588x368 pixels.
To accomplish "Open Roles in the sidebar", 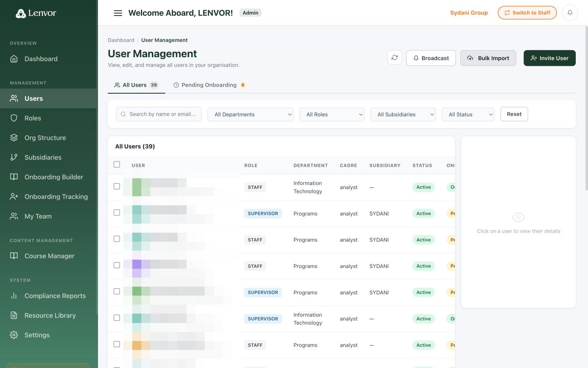I will tap(48, 118).
